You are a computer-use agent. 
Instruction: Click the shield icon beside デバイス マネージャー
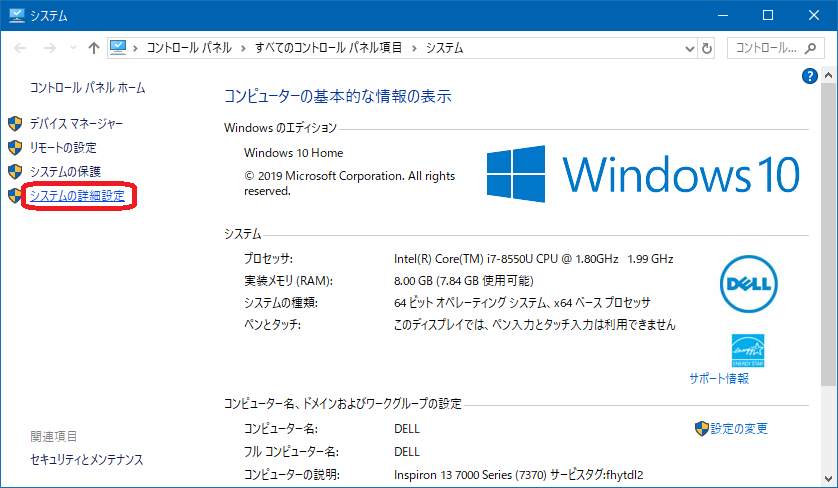[15, 123]
